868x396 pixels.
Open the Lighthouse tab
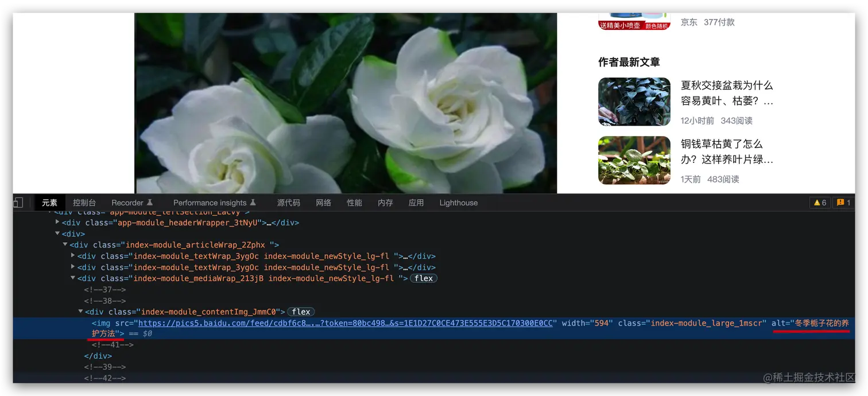[459, 203]
